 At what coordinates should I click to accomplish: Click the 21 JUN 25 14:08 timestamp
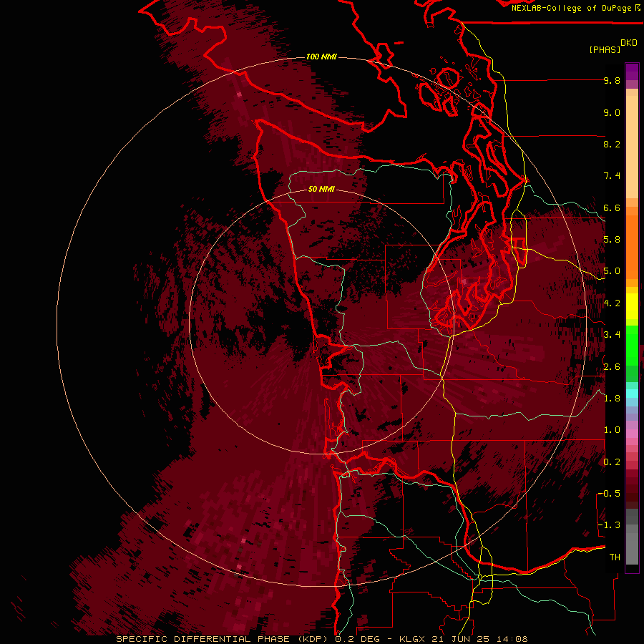click(x=479, y=639)
